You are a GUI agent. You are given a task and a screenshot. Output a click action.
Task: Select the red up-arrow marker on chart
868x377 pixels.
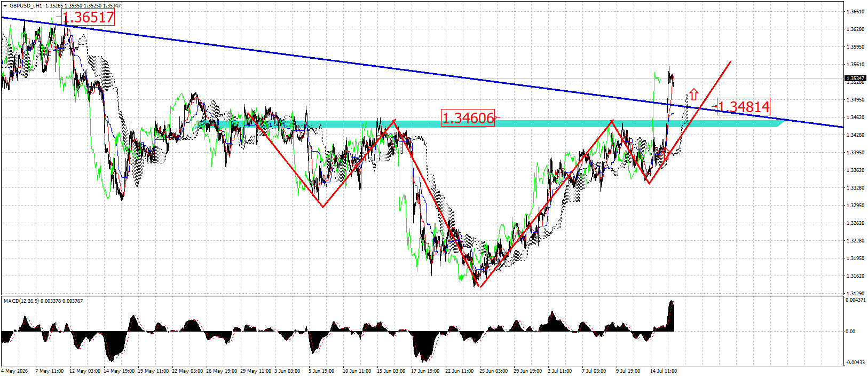[x=693, y=95]
